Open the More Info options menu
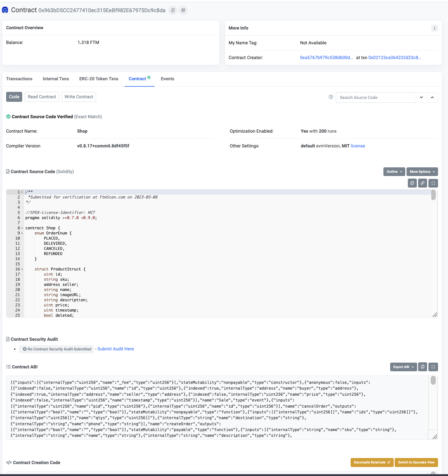448x476 pixels. (435, 28)
